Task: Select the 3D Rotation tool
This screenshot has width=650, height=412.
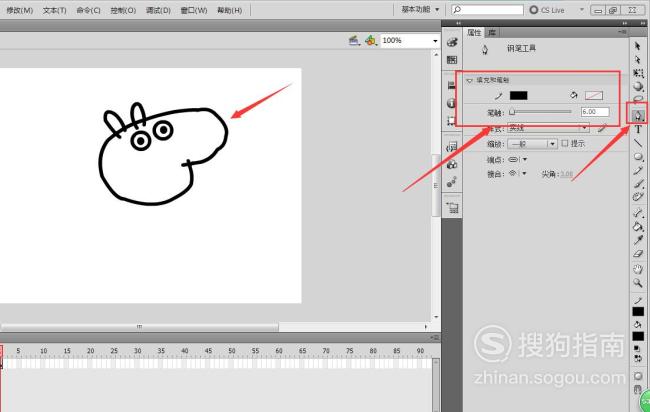Action: pos(638,87)
